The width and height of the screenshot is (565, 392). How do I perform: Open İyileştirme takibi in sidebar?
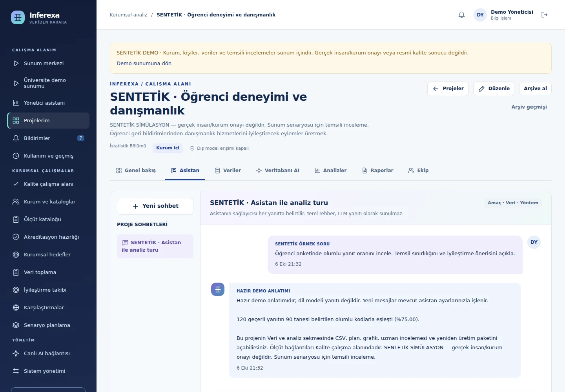point(48,290)
